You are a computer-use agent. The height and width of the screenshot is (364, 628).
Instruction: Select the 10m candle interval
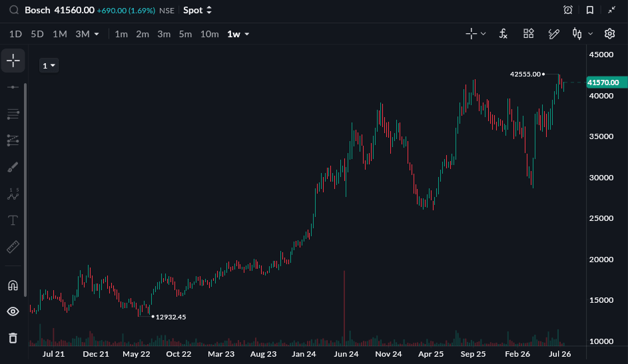coord(210,34)
